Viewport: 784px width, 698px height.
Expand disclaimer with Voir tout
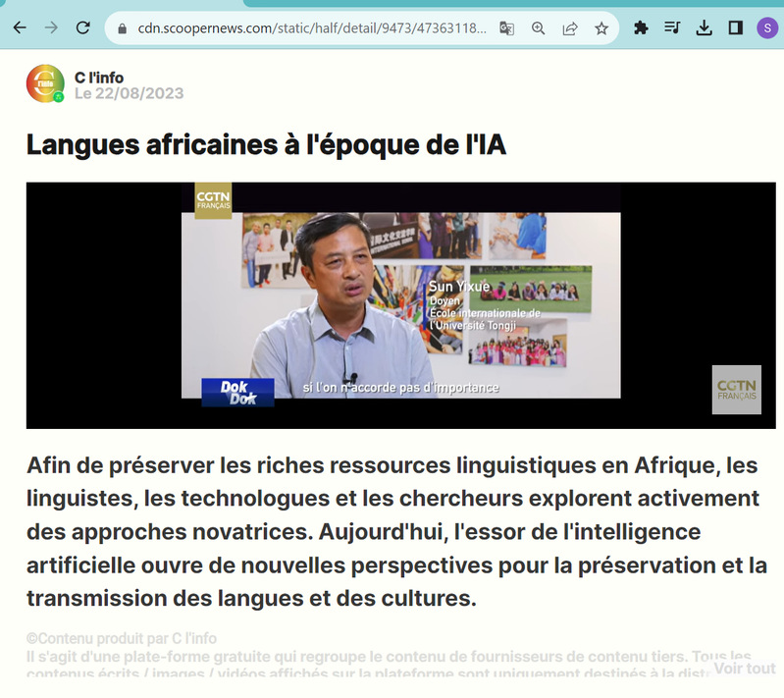[x=745, y=669]
